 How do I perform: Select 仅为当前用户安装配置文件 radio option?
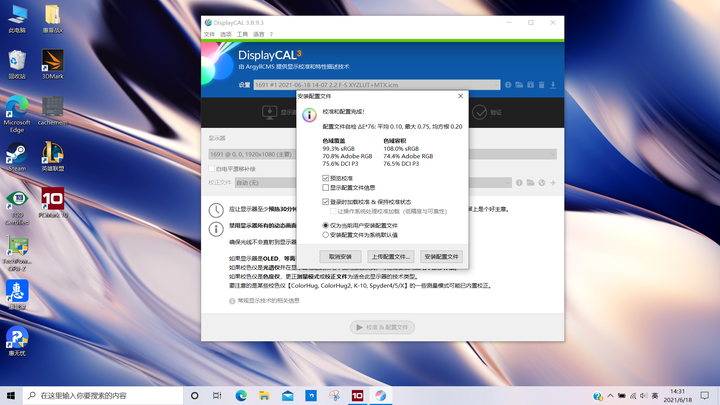325,226
